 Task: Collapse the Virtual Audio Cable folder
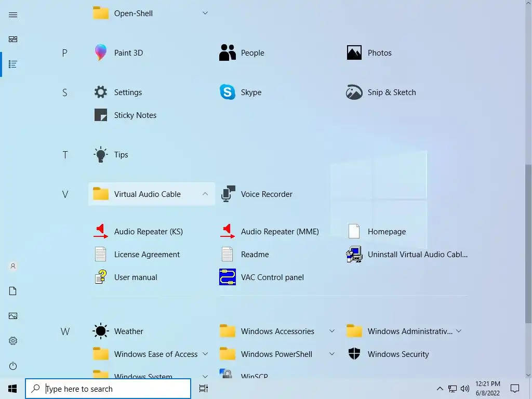pos(152,194)
